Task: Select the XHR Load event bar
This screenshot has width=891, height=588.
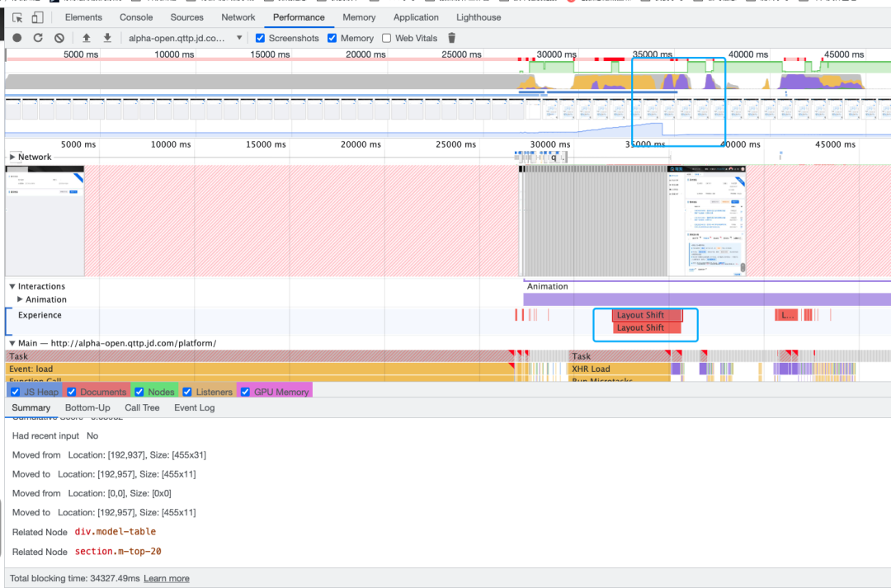Action: (620, 369)
